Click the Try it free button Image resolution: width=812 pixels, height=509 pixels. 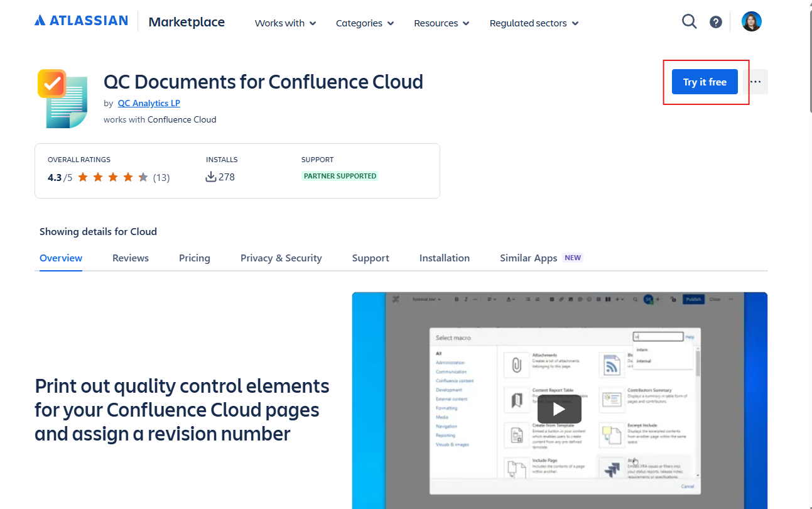(x=705, y=82)
